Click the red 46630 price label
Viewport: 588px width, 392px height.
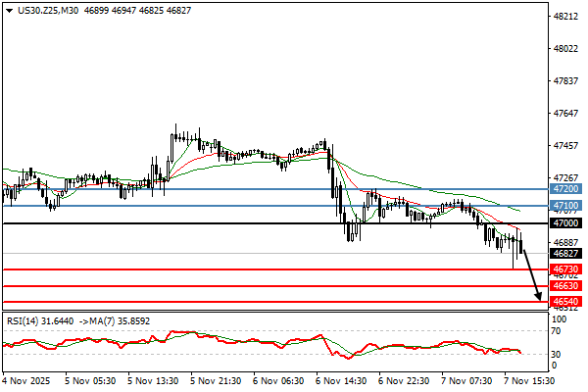click(564, 286)
